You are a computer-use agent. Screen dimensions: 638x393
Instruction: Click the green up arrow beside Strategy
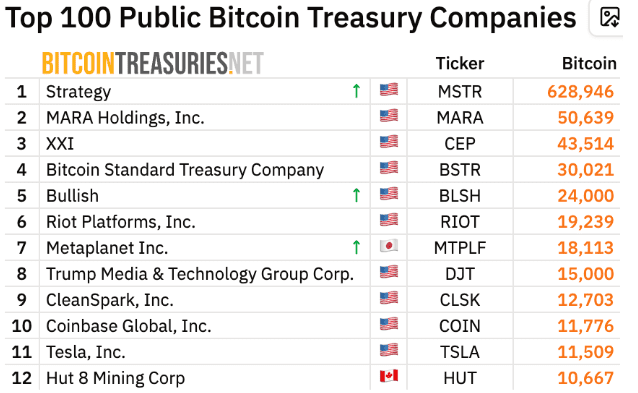pyautogui.click(x=356, y=91)
